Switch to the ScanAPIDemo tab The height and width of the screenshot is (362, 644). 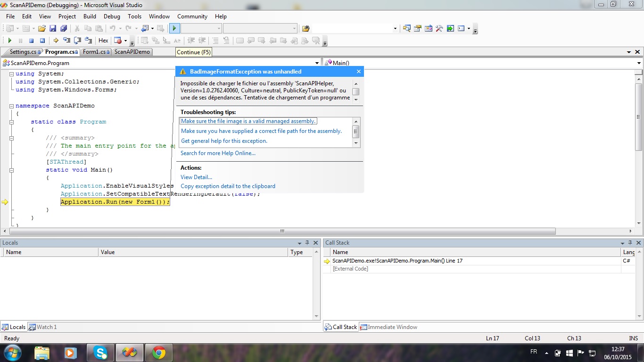[132, 52]
